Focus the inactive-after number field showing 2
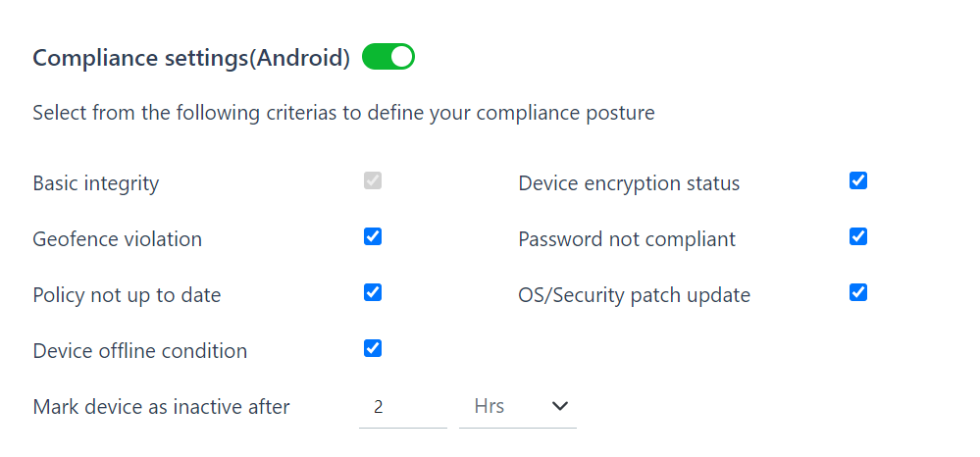The width and height of the screenshot is (980, 457). [402, 406]
